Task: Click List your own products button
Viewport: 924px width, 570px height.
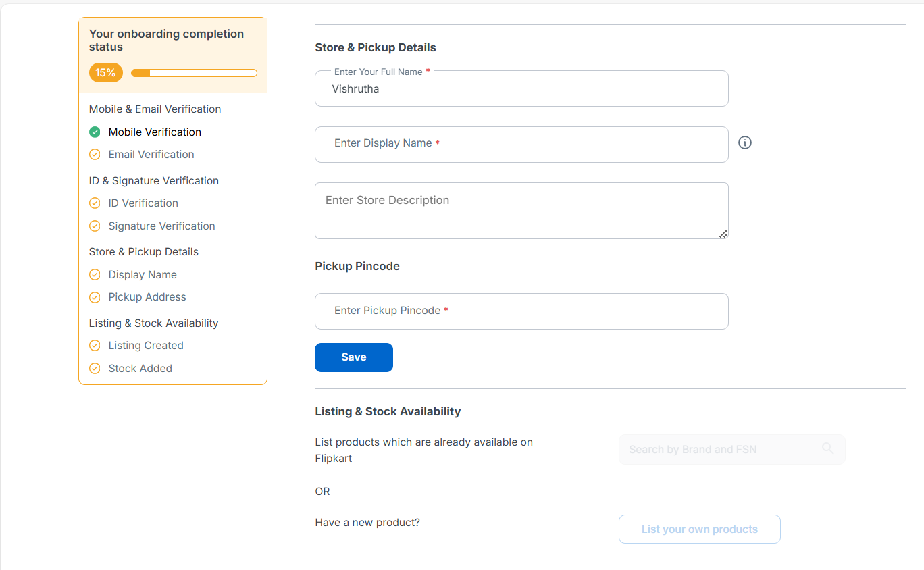Action: point(699,529)
